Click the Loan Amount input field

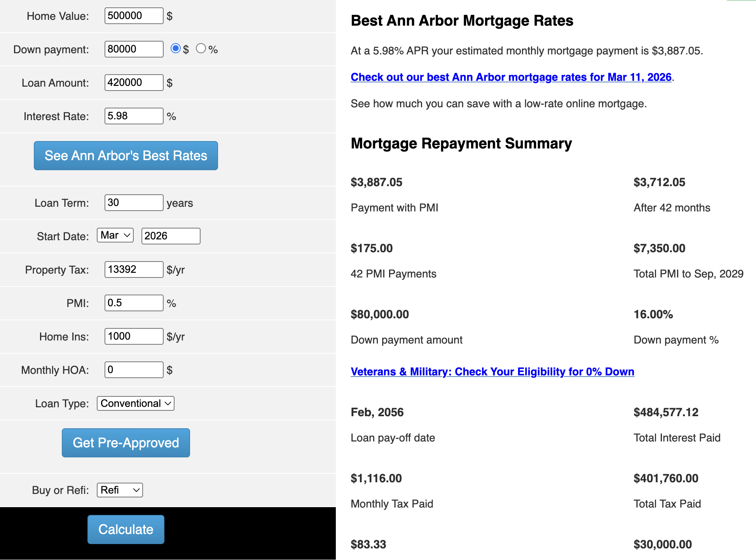(134, 83)
